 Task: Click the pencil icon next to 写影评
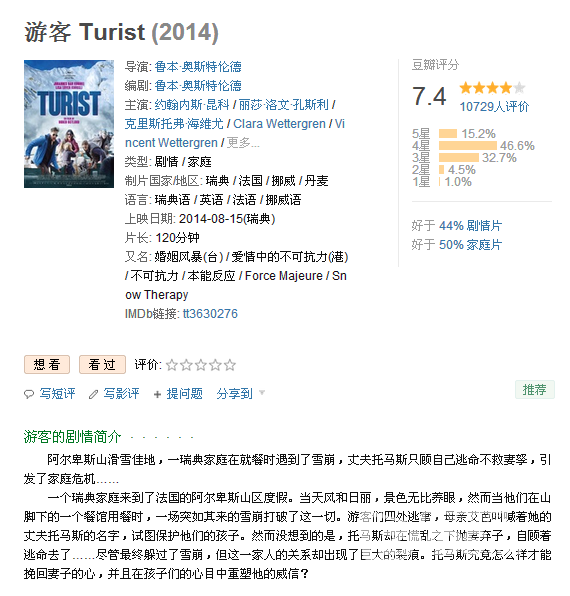tap(93, 395)
